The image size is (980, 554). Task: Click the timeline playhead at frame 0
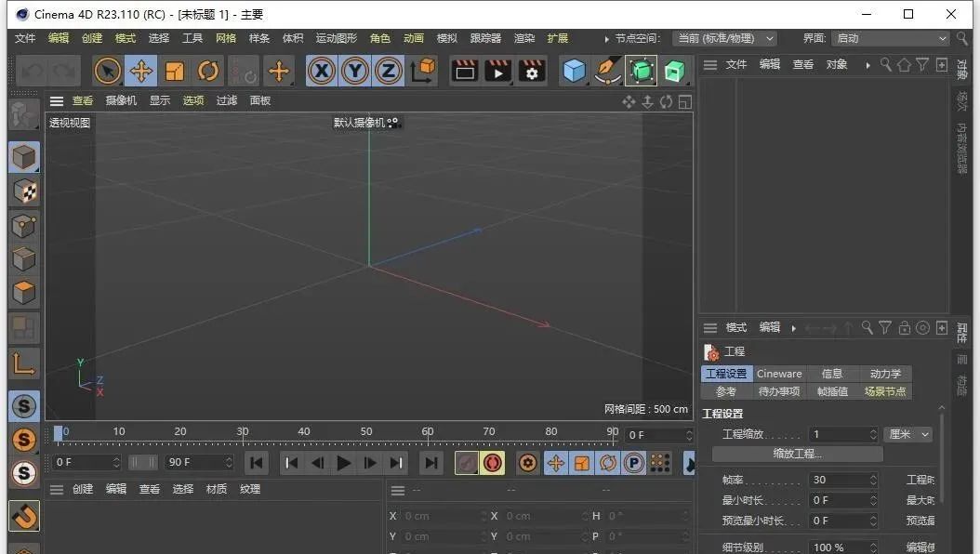[59, 433]
